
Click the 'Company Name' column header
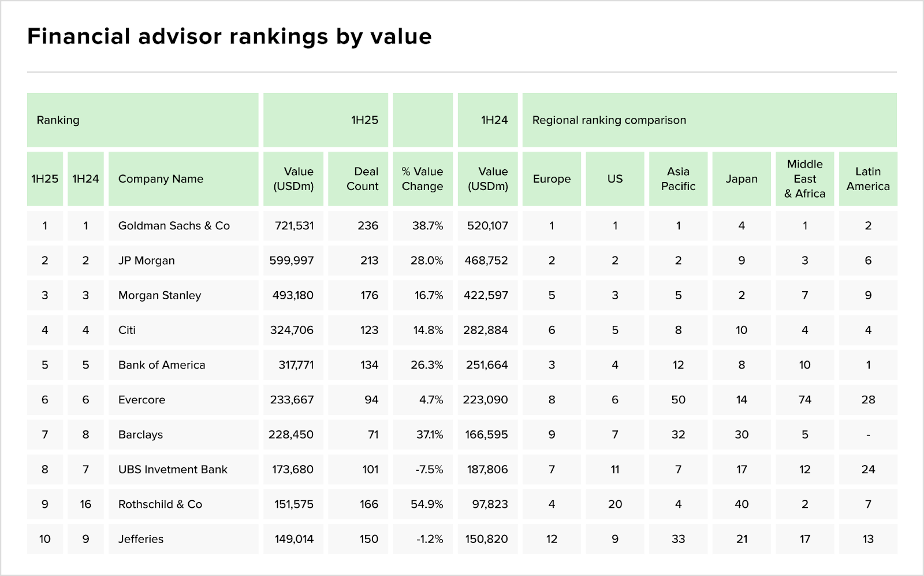(184, 179)
